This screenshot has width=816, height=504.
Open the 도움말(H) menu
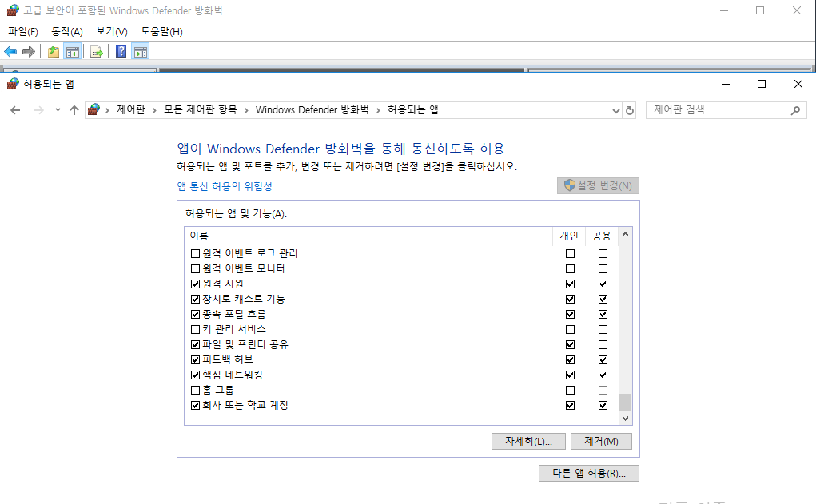(162, 32)
